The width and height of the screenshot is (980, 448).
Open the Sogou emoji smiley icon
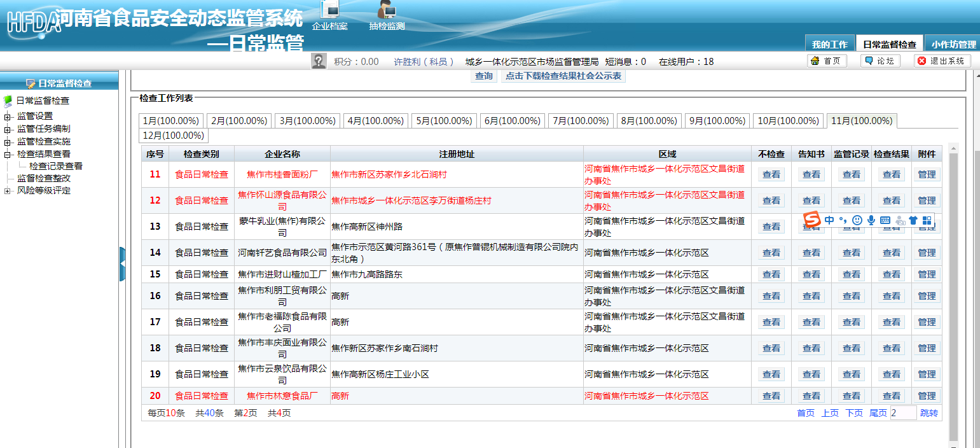857,220
